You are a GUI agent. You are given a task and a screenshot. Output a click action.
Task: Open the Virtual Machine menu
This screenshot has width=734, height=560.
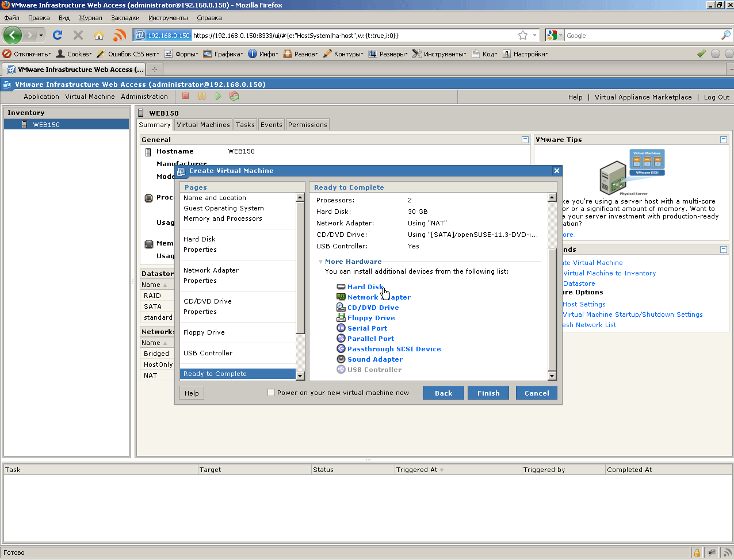click(90, 97)
